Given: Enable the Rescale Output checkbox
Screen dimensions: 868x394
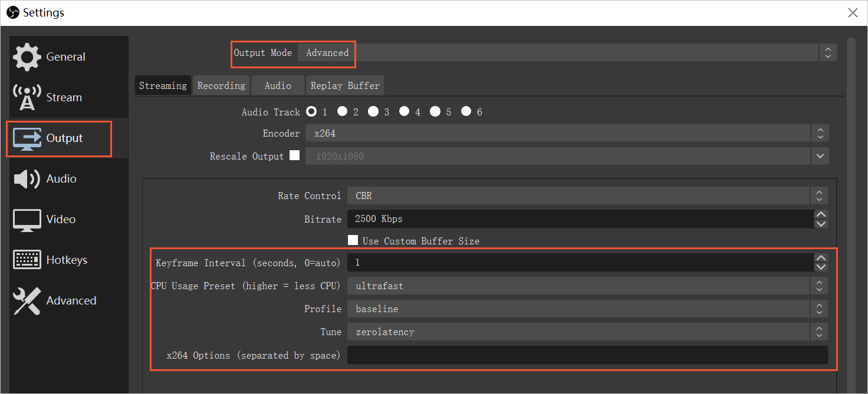Looking at the screenshot, I should [294, 155].
